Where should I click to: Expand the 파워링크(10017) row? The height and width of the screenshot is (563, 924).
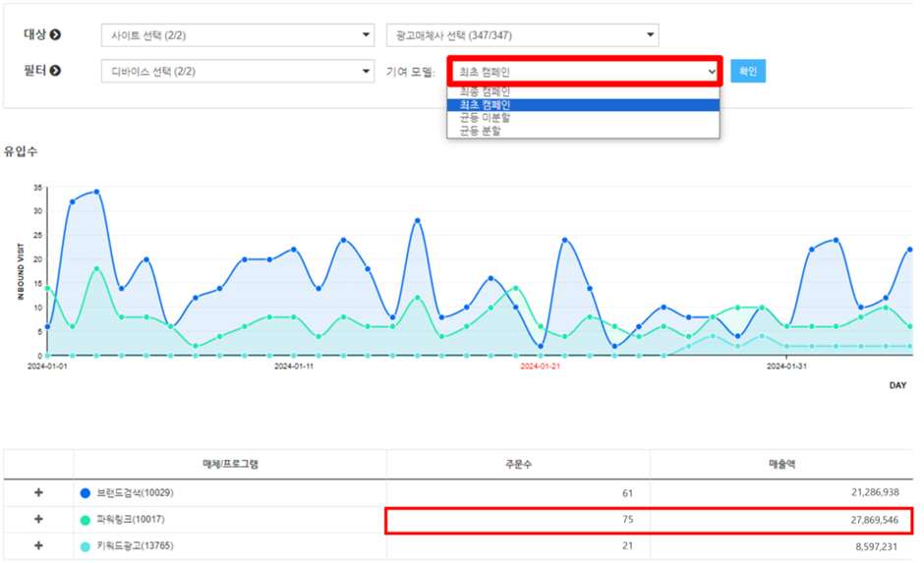click(x=38, y=520)
